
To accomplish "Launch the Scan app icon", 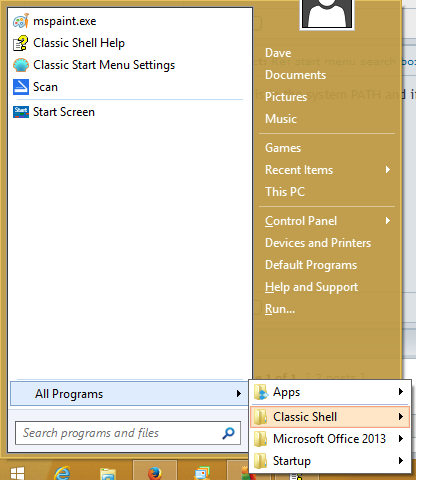I will coord(21,87).
